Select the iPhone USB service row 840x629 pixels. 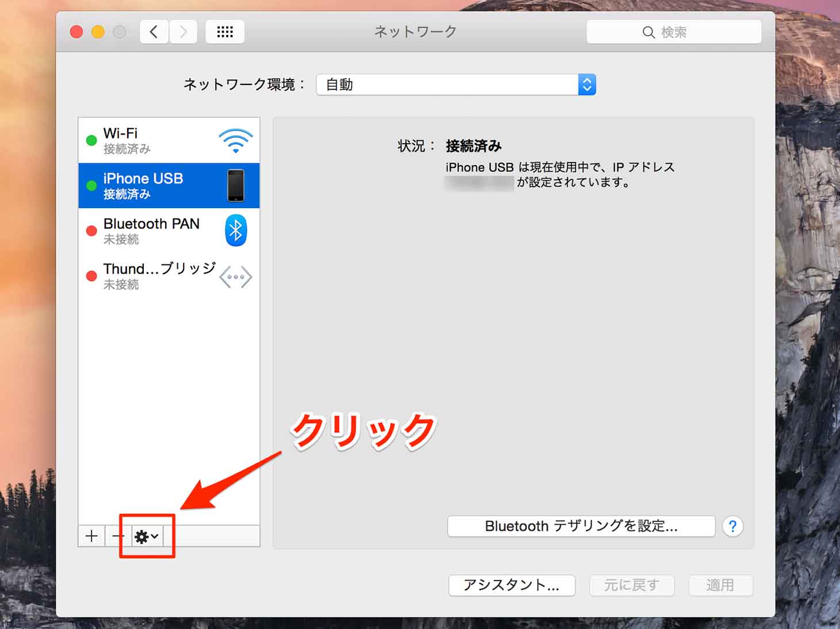(x=169, y=186)
